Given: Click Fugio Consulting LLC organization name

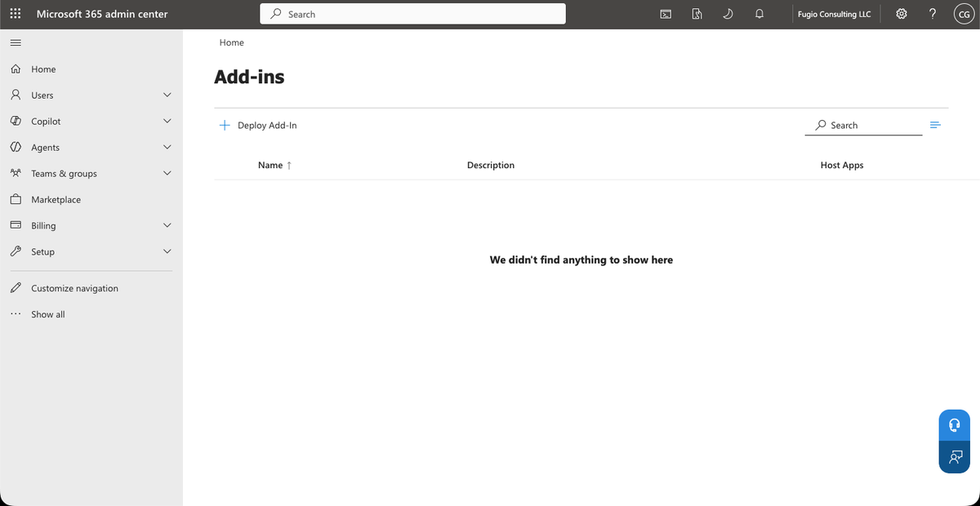Looking at the screenshot, I should pyautogui.click(x=834, y=14).
